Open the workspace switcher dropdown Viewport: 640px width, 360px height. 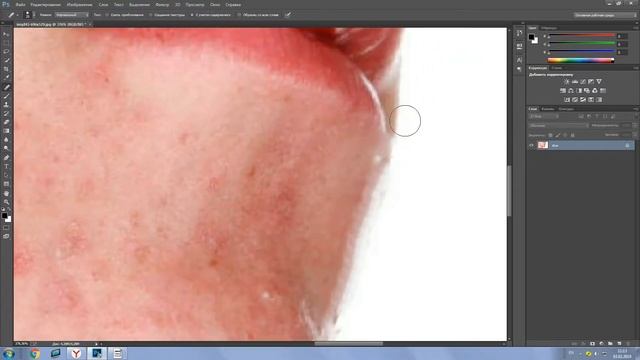point(605,15)
